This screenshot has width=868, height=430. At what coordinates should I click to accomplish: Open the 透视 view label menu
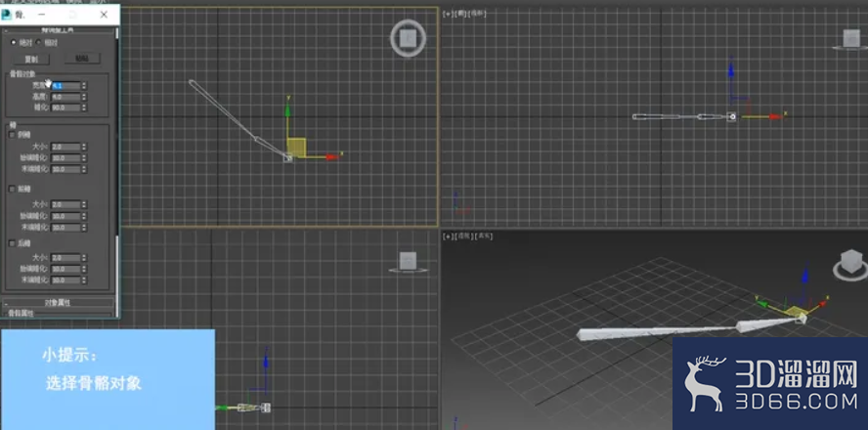tap(462, 236)
